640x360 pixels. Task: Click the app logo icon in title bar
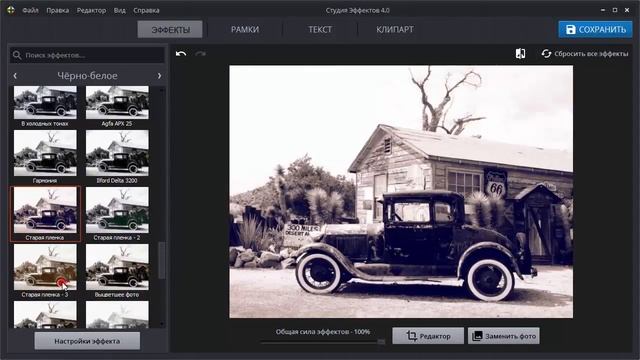coord(11,10)
